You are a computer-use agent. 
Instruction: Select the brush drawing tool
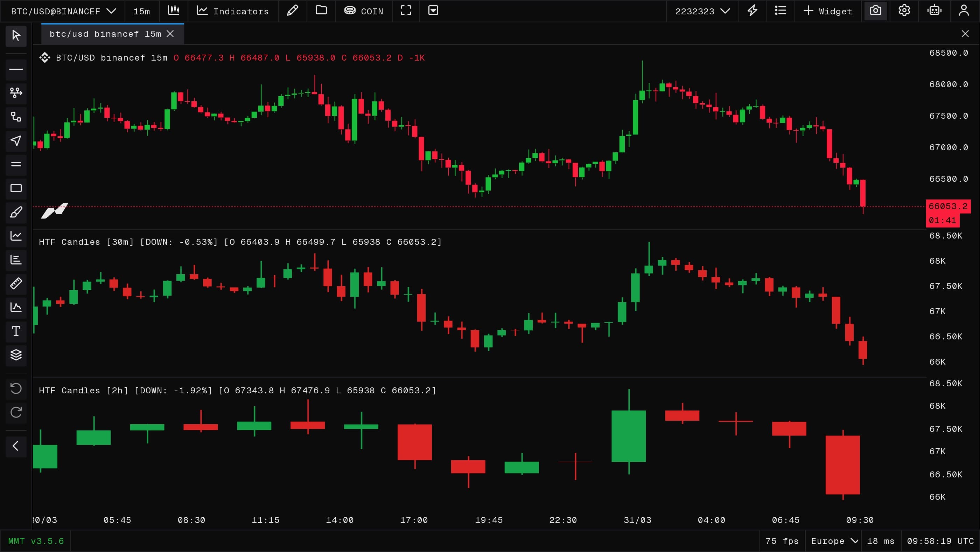(16, 212)
